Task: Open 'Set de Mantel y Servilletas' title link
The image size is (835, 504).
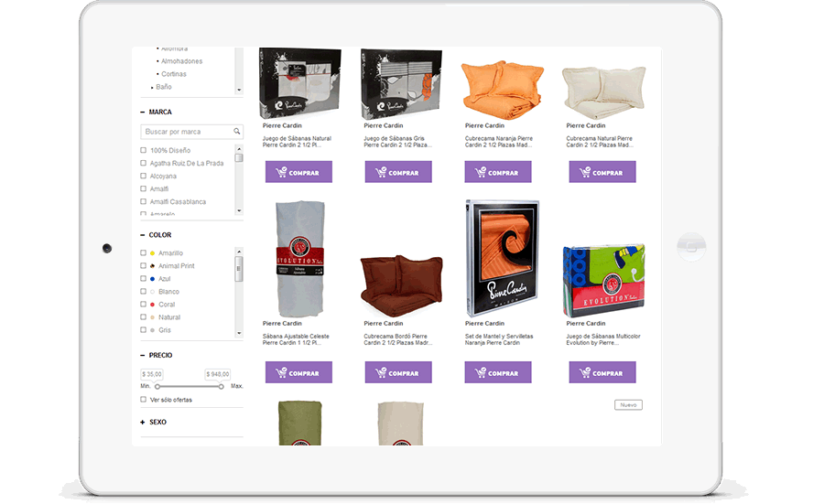Action: pyautogui.click(x=499, y=339)
